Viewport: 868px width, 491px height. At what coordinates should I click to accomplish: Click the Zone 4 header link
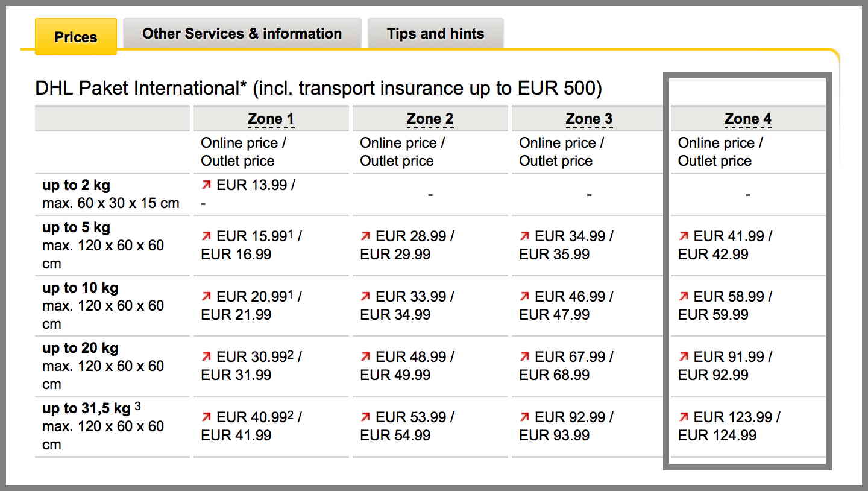pos(748,119)
